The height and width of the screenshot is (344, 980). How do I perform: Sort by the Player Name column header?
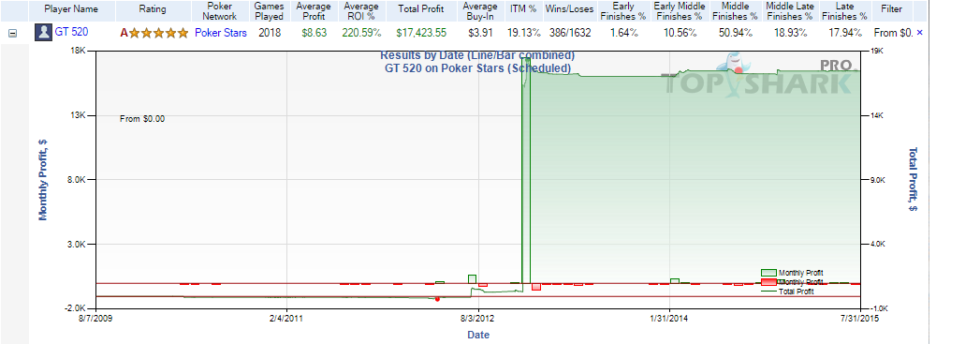click(72, 10)
